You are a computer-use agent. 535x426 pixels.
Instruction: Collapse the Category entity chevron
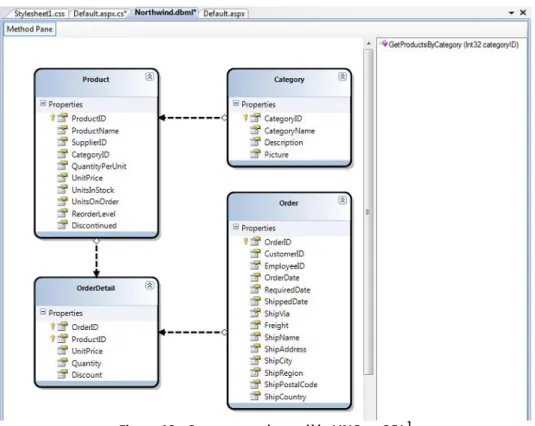click(x=342, y=76)
